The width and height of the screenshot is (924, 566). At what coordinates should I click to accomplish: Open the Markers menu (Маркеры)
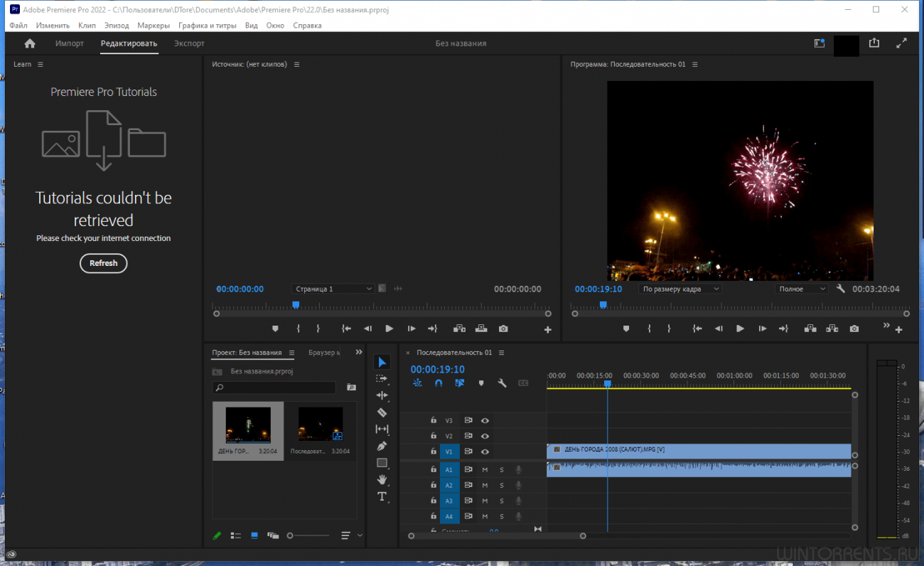[x=154, y=25]
